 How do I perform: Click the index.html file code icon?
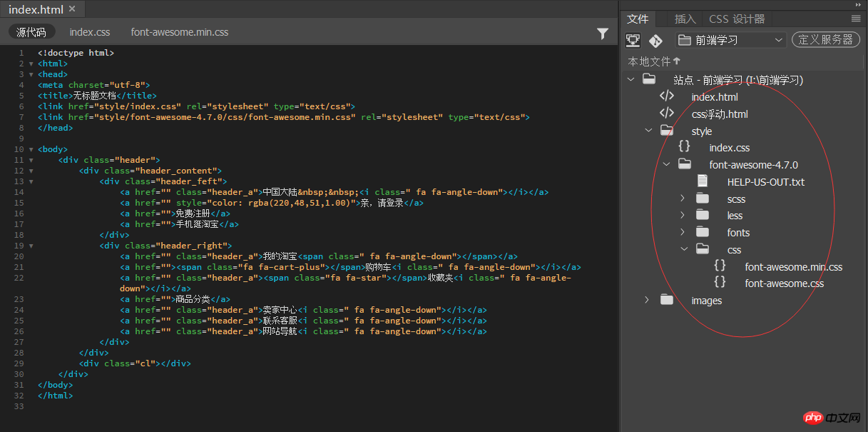tap(667, 96)
